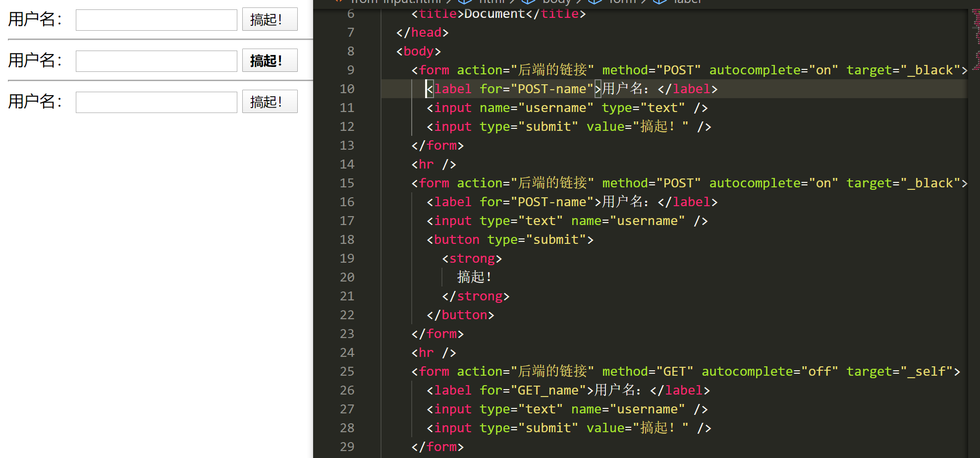The image size is (980, 458).
Task: Open the form breadcrumb in the editor path
Action: 621,1
